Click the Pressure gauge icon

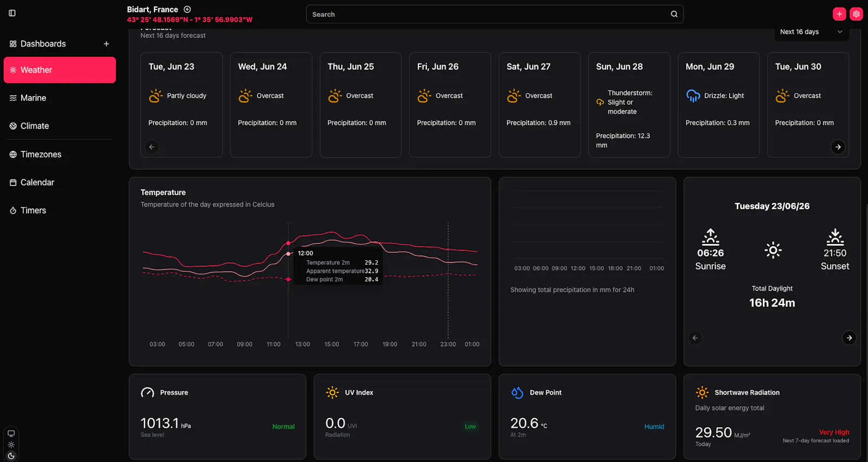(x=148, y=393)
